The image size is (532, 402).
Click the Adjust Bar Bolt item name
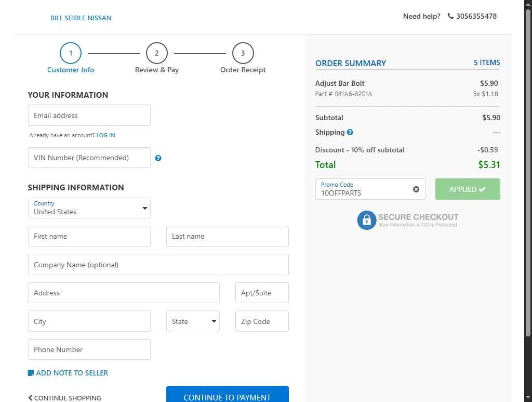pyautogui.click(x=340, y=83)
